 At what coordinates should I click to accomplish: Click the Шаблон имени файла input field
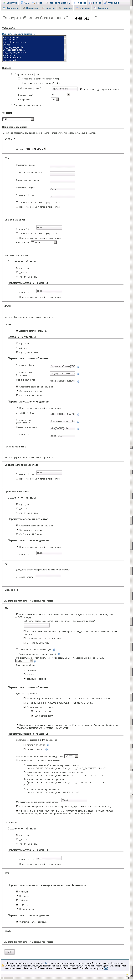pos(64,89)
